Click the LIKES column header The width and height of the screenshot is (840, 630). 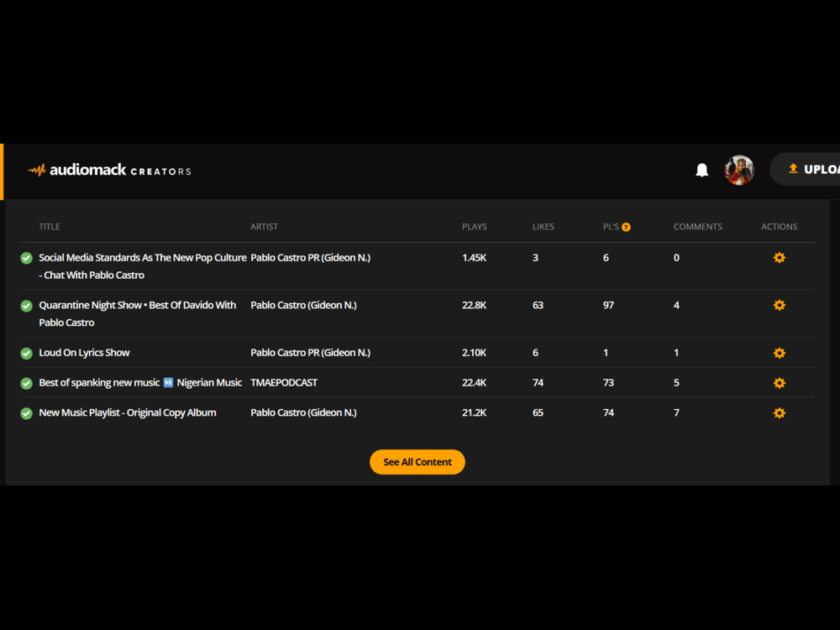coord(543,227)
